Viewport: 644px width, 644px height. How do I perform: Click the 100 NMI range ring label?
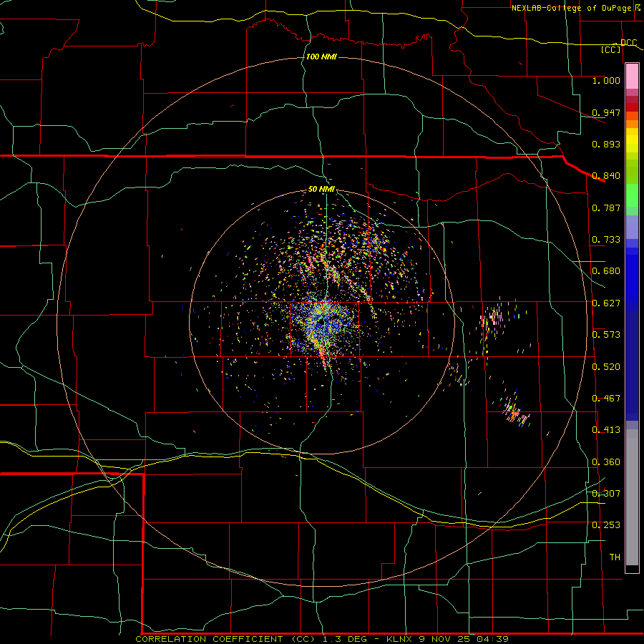click(321, 57)
